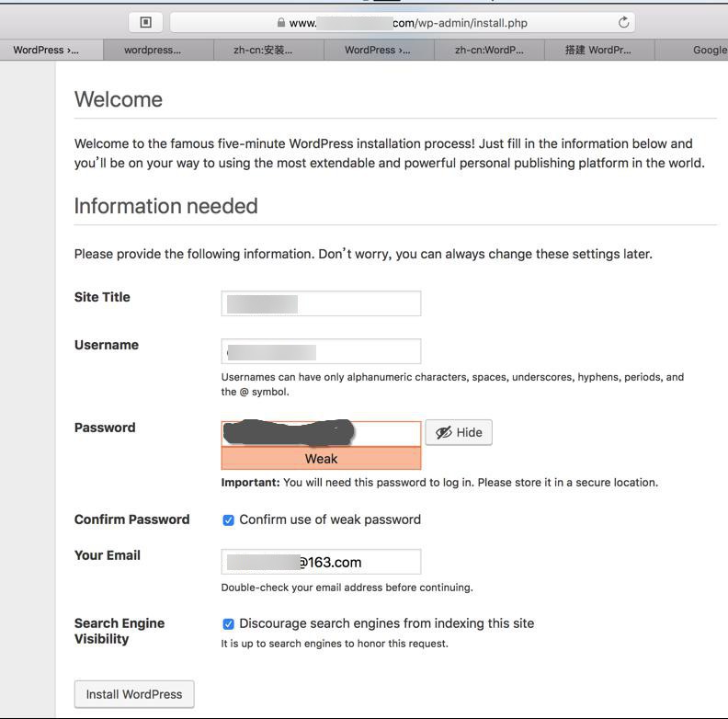Click "It is up to search engines" note
This screenshot has width=728, height=719.
click(x=335, y=644)
